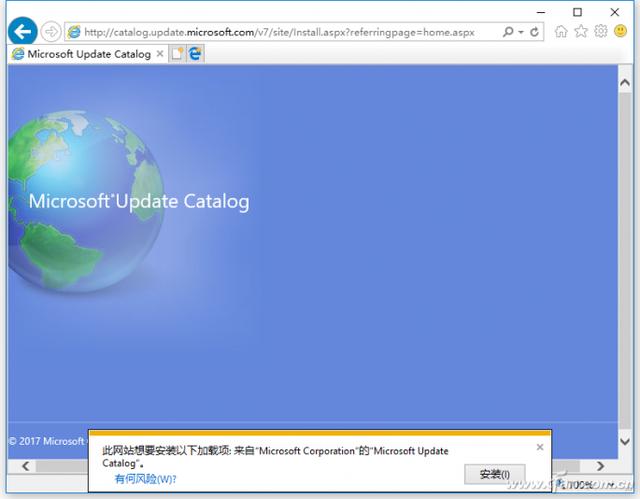Click the horizontal scrollbar left arrow
This screenshot has height=499, width=640.
(x=25, y=466)
